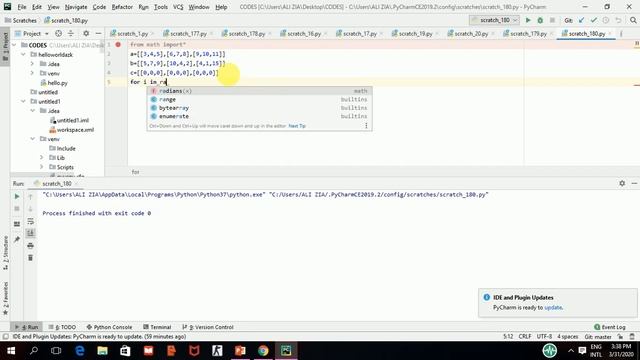The width and height of the screenshot is (640, 360).
Task: Hide the Project tool window
Action: point(98,33)
